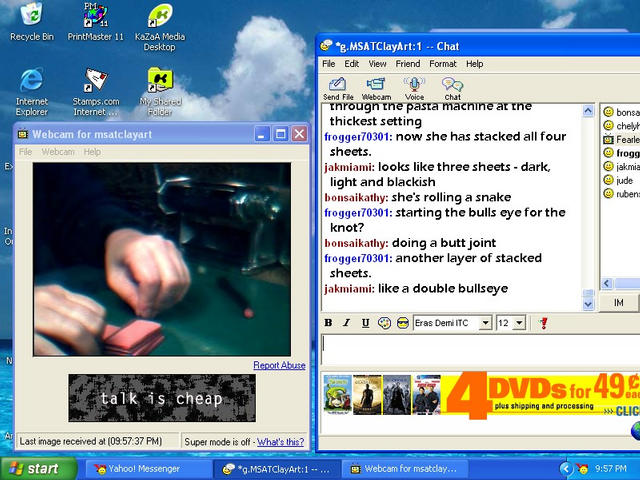
Task: Click user list horizontal scroll left arrow
Action: pos(607,283)
